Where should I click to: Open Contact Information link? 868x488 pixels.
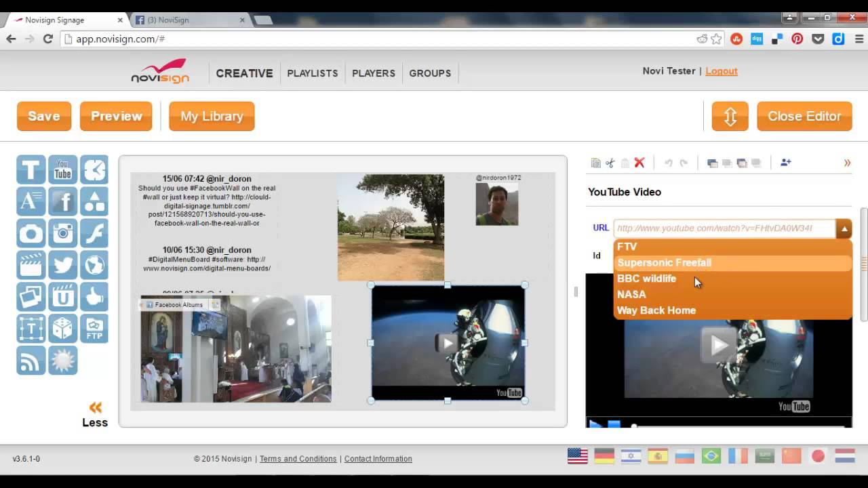(x=378, y=459)
